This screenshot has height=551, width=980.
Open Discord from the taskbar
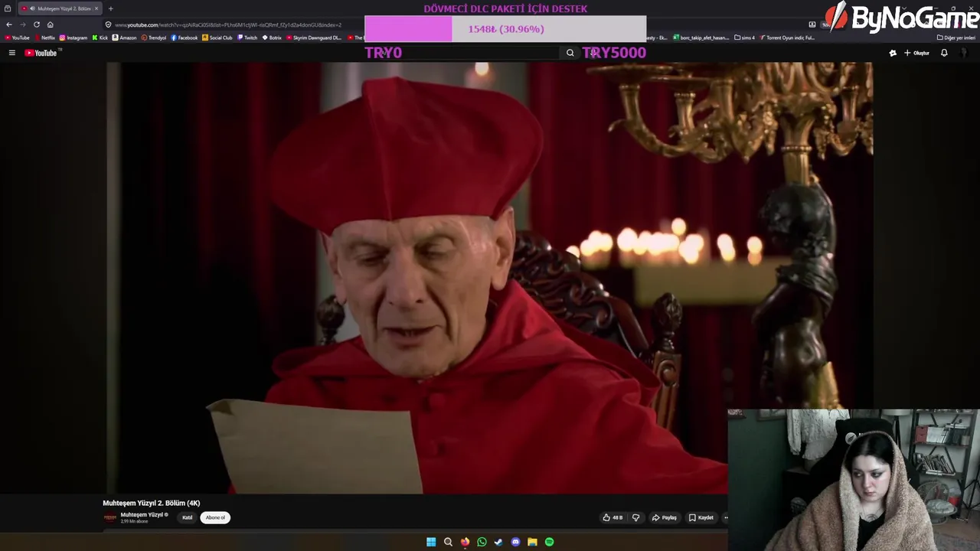[x=515, y=542]
